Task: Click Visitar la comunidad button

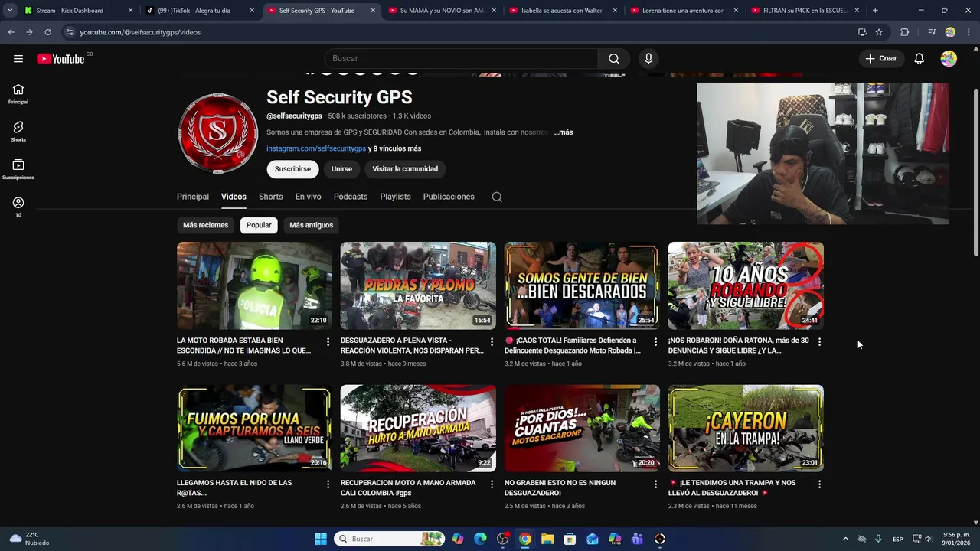Action: click(x=405, y=169)
